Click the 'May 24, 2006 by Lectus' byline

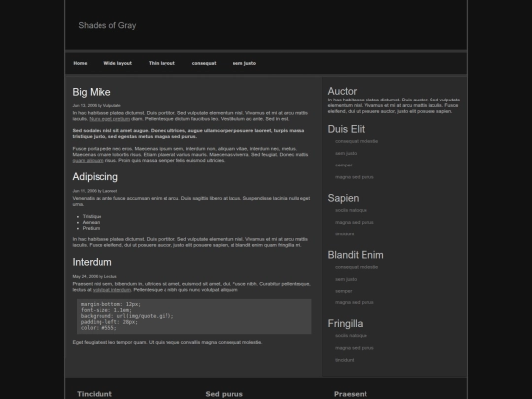coord(95,276)
